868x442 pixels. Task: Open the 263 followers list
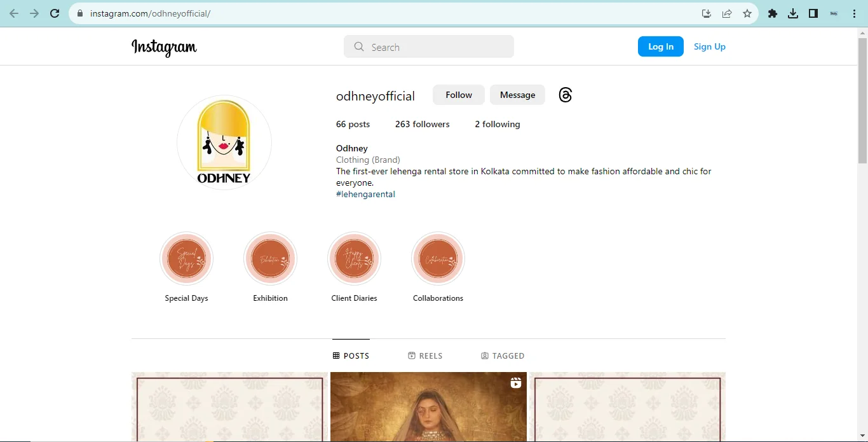tap(422, 124)
